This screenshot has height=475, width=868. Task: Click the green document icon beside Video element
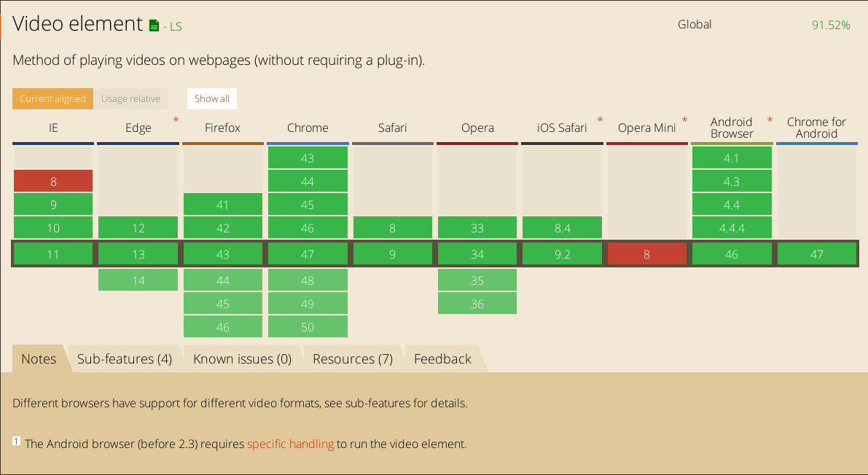(x=154, y=25)
